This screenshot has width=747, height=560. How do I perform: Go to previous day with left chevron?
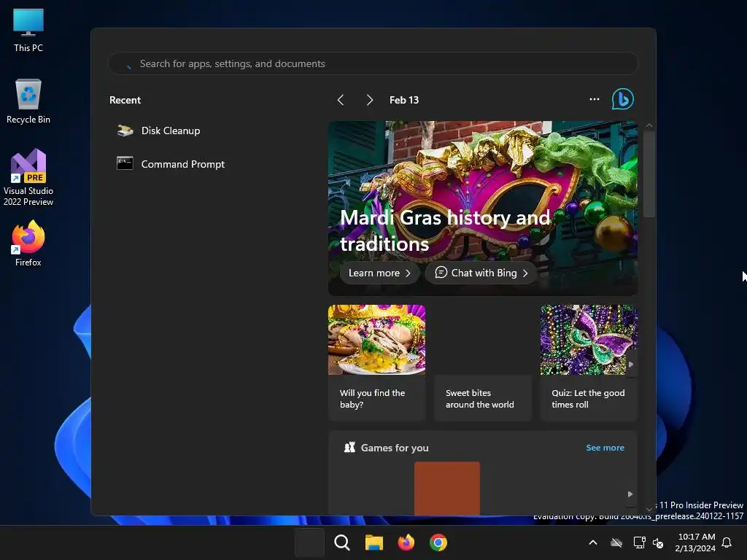(340, 99)
